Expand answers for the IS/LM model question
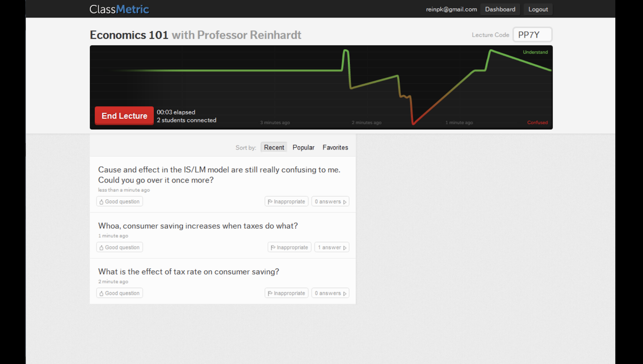643x364 pixels. coord(330,202)
